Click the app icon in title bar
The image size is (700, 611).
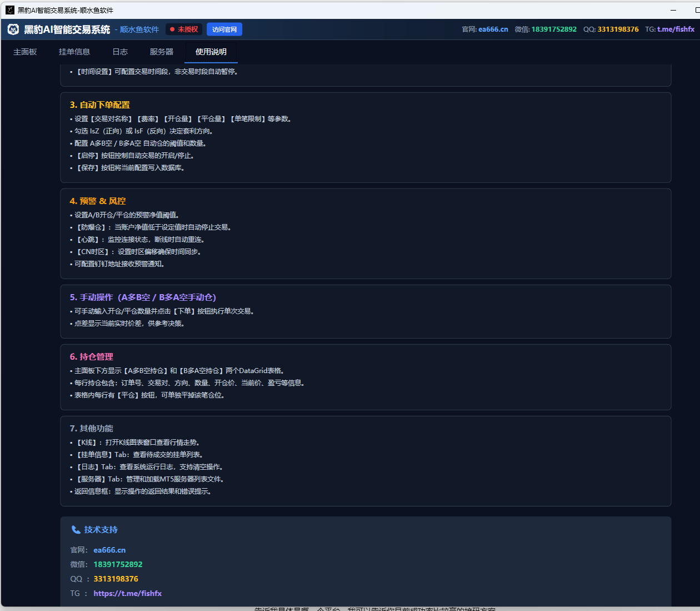10,10
